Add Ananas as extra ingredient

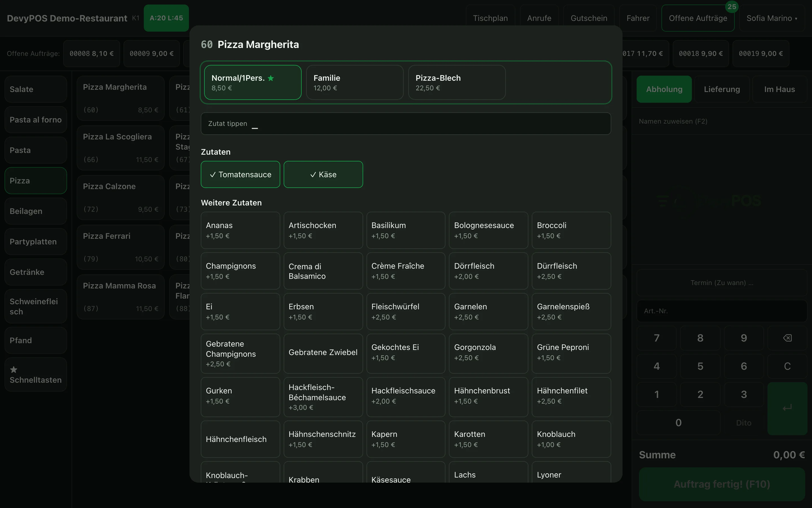click(x=240, y=230)
